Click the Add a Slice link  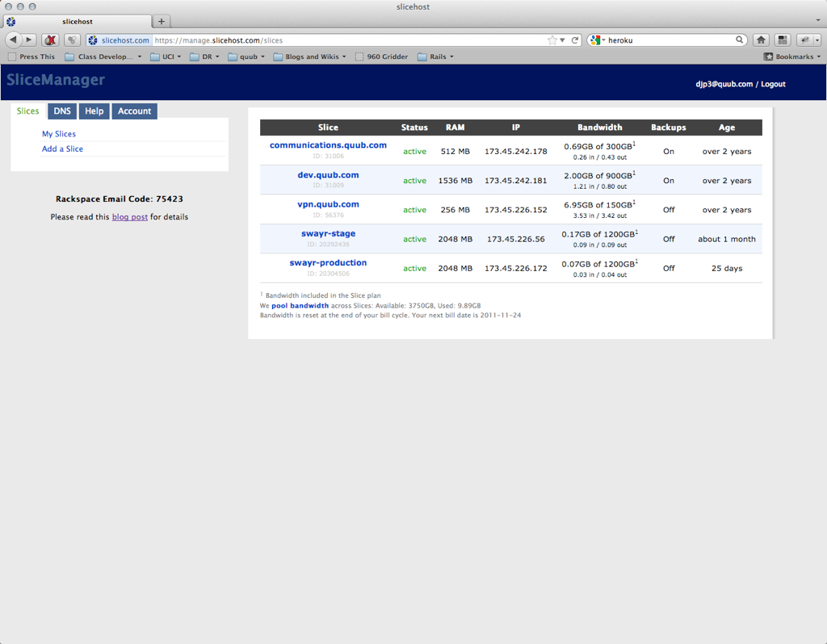coord(62,148)
